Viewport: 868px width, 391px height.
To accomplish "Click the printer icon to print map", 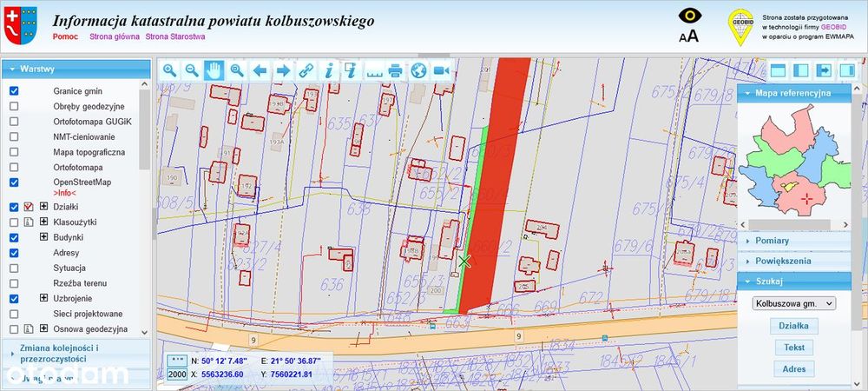I will coord(395,70).
